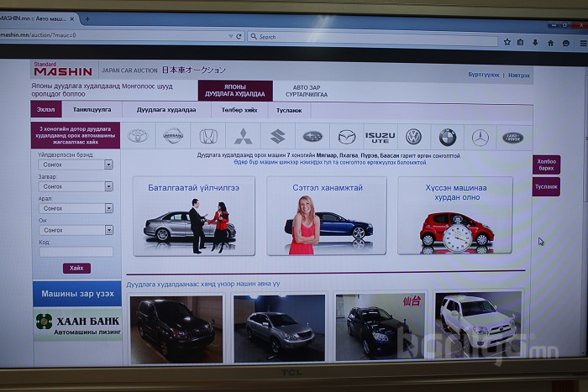This screenshot has width=588, height=392.
Task: Click the browser home icon
Action: 551,42
